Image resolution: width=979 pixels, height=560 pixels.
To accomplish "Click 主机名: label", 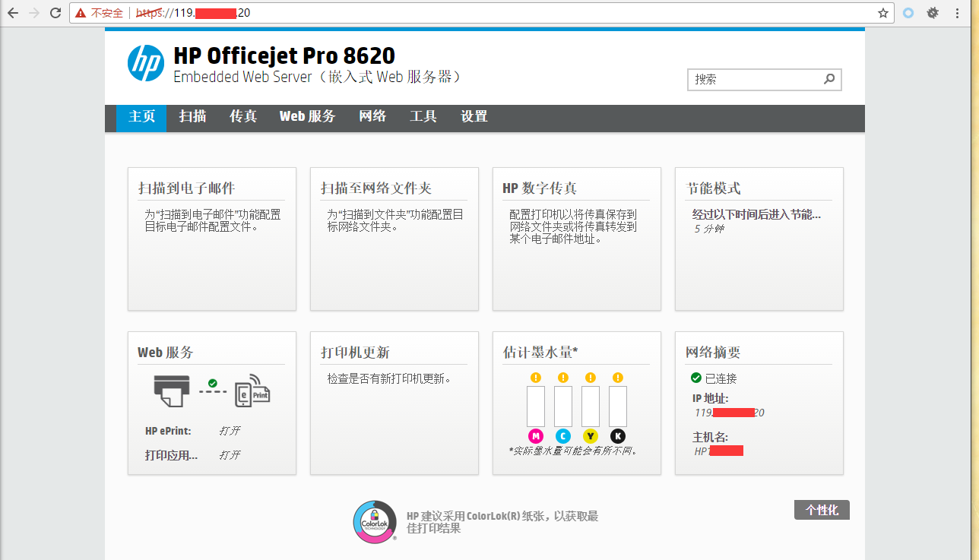I will tap(711, 437).
